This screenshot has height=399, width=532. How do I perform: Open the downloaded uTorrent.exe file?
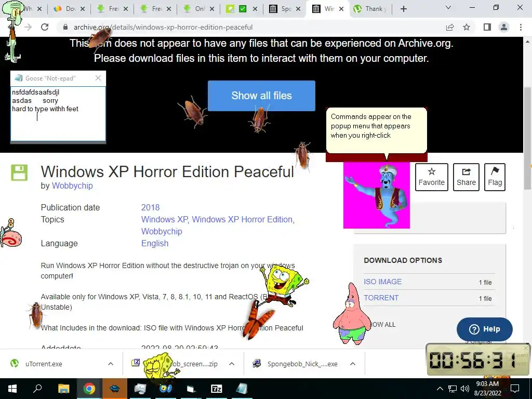[44, 364]
